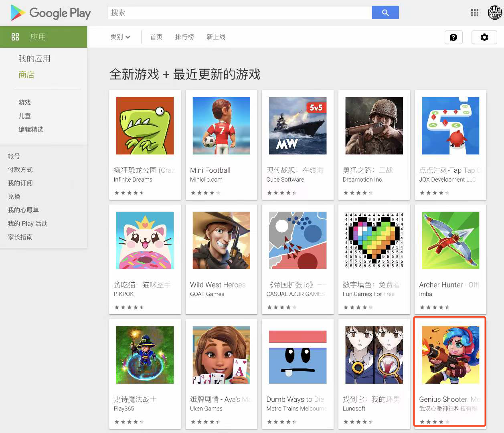The width and height of the screenshot is (504, 433).
Task: Go to the 首页 home tab
Action: [156, 37]
